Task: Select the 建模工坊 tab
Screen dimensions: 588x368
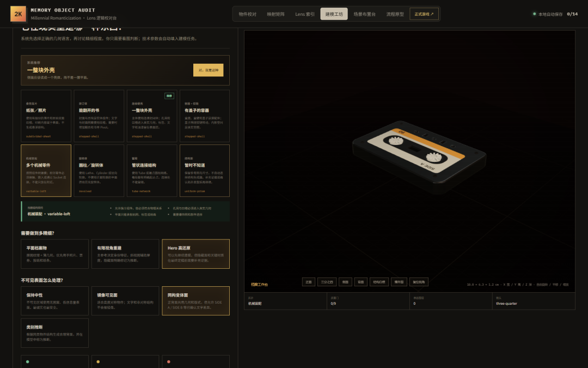Action: pos(334,14)
